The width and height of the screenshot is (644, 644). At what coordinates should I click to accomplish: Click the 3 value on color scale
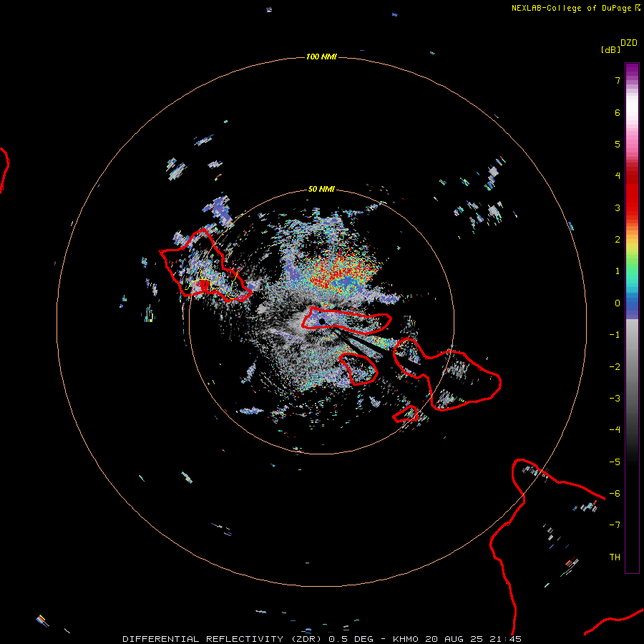click(x=618, y=208)
